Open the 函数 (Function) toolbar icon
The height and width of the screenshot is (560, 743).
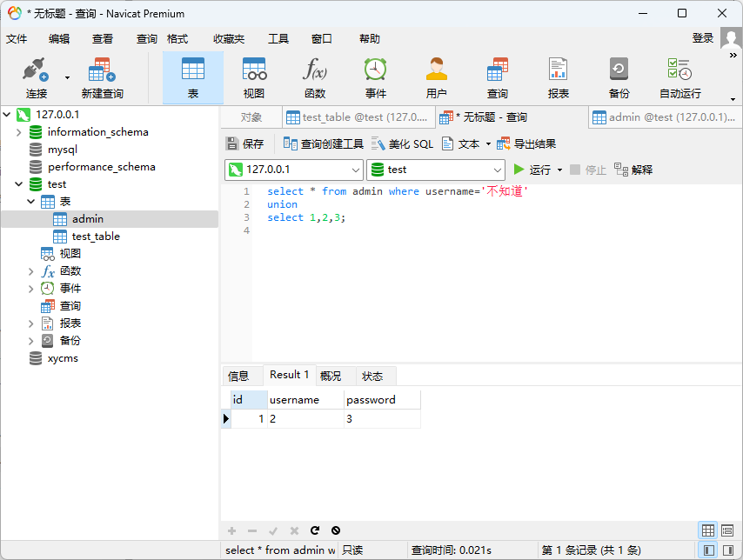click(x=314, y=77)
